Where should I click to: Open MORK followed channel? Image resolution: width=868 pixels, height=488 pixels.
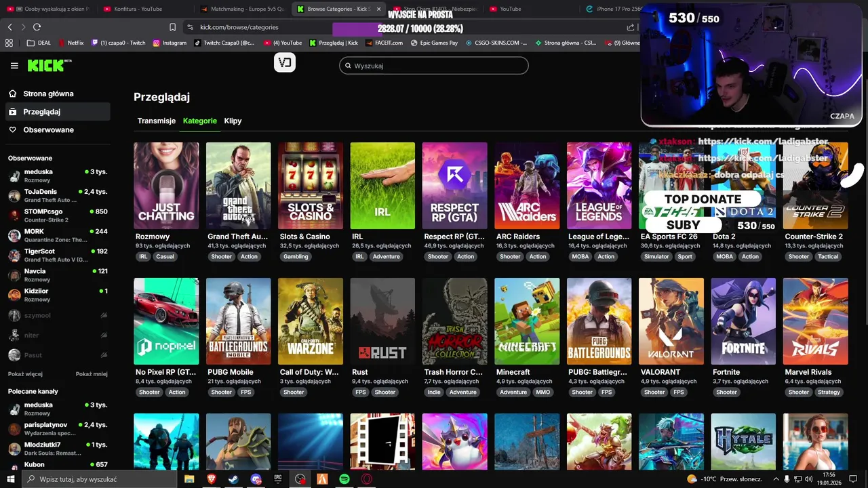pos(58,235)
